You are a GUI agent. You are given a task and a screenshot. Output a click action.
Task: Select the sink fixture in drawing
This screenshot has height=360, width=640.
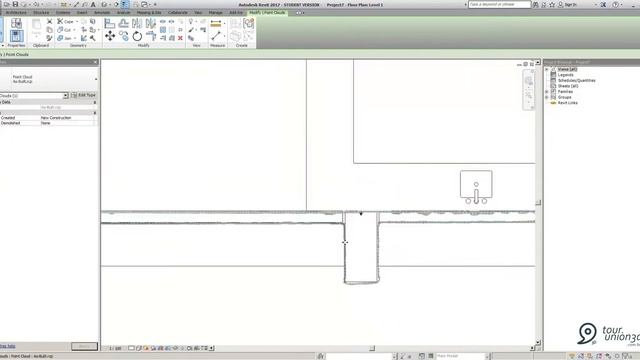pos(476,187)
